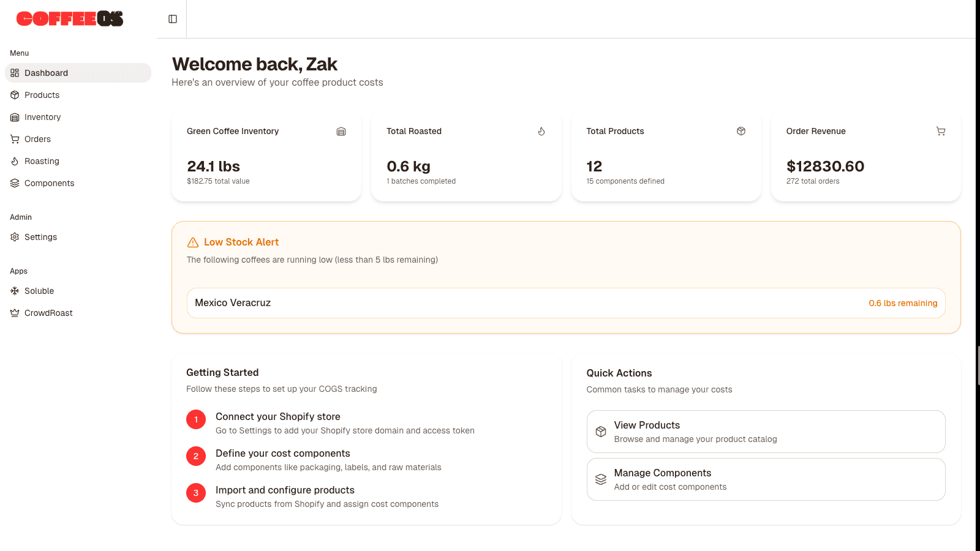Image resolution: width=980 pixels, height=551 pixels.
Task: Click the Inventory icon in sidebar
Action: 15,117
